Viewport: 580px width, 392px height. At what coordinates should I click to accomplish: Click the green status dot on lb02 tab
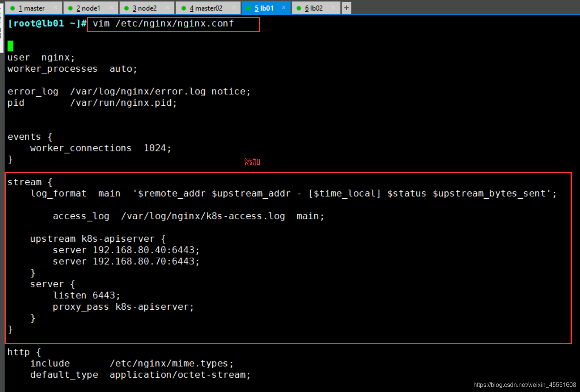[x=299, y=8]
